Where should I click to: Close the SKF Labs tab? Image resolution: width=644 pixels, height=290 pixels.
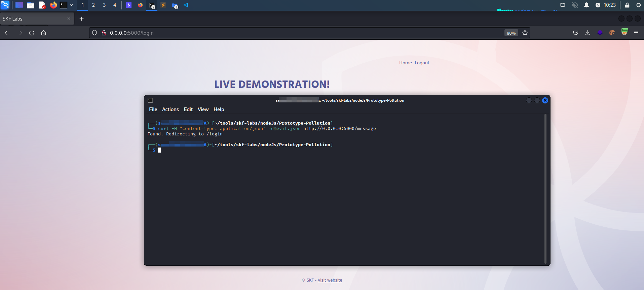69,19
